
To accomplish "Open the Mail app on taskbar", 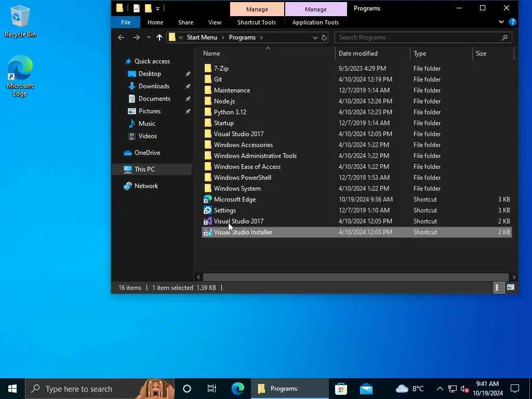I will (366, 389).
